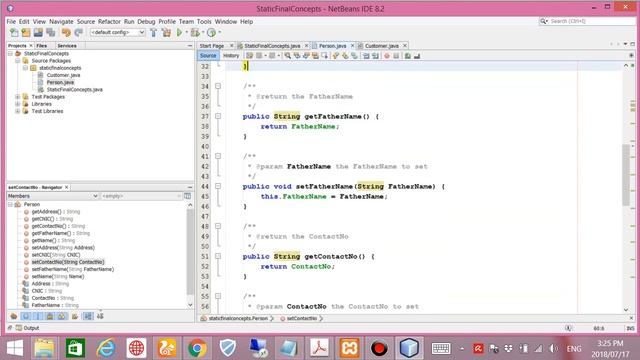Toggle Show Non-Public Members filter in Navigator
The height and width of the screenshot is (360, 640).
[x=49, y=316]
